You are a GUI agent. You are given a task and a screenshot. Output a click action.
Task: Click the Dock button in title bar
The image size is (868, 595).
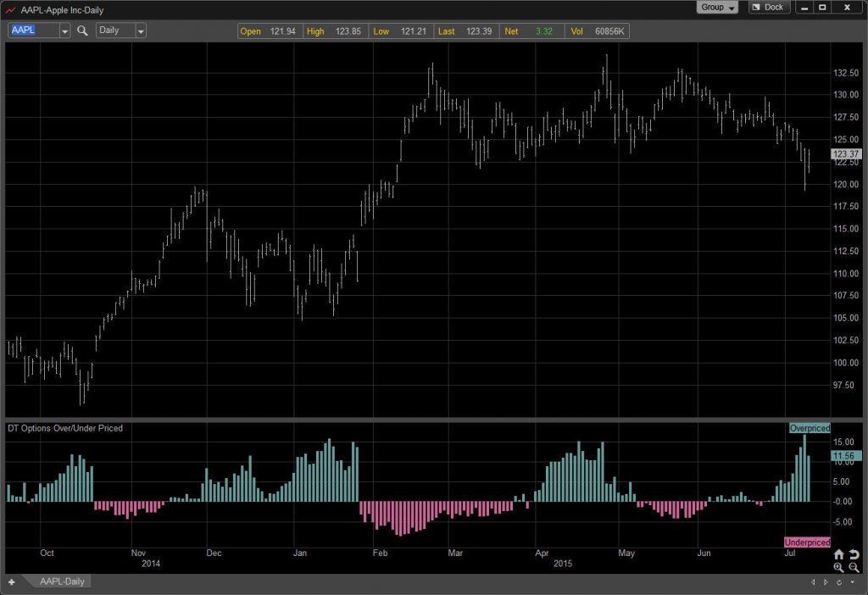(x=769, y=7)
